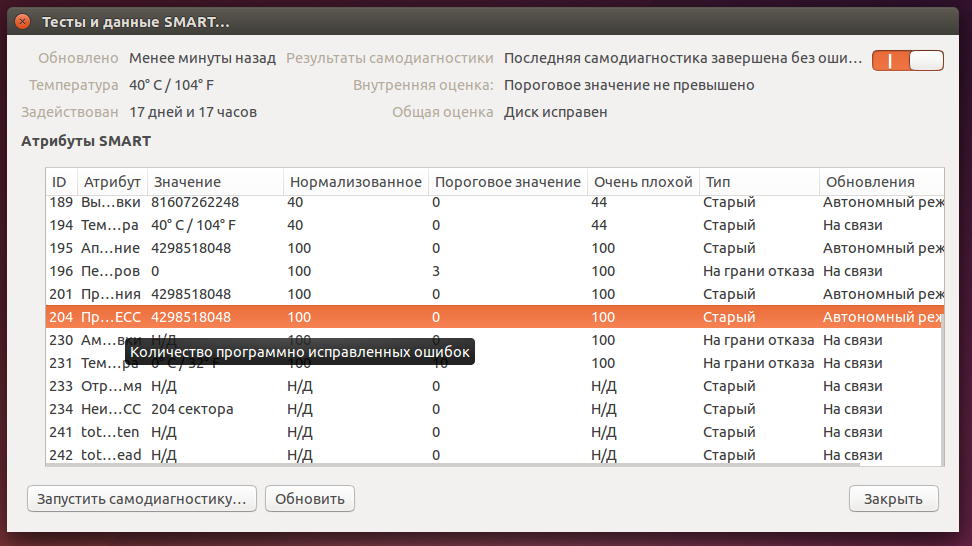Select the attribute row with ID 196
Screen dimensions: 972x546
click(x=400, y=271)
